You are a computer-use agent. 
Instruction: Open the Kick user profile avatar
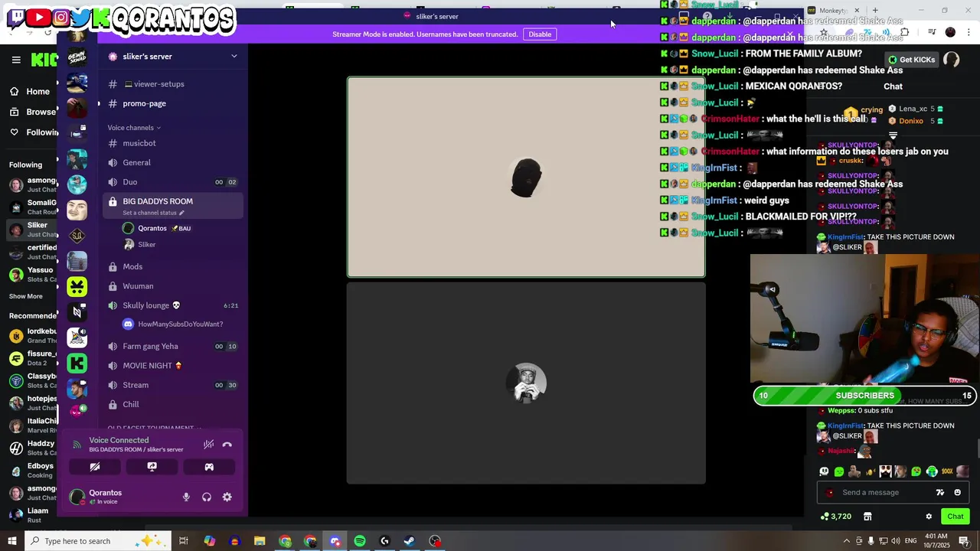tap(952, 60)
